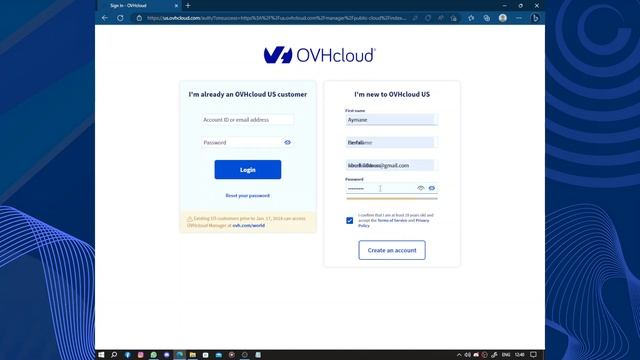The width and height of the screenshot is (640, 360).
Task: Open a new browser tab with plus
Action: tap(188, 6)
